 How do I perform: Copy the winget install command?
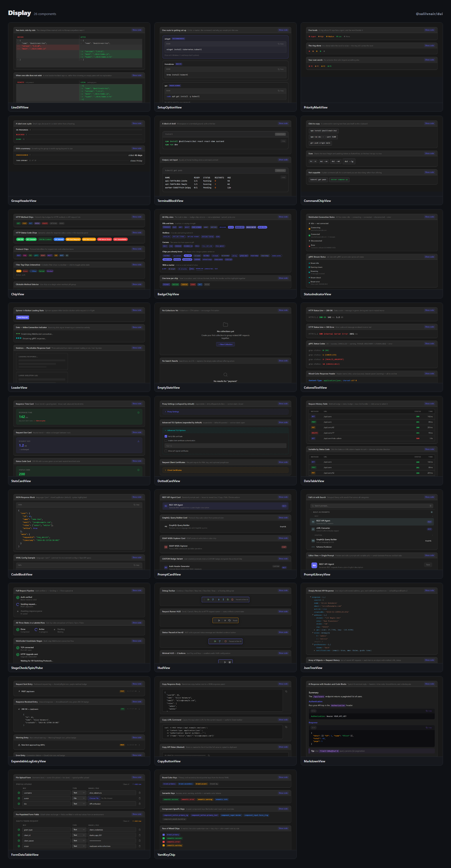(281, 44)
